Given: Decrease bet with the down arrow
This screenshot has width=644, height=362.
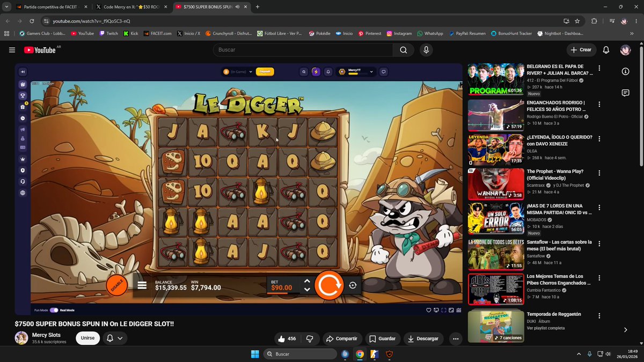Looking at the screenshot, I should 307,290.
